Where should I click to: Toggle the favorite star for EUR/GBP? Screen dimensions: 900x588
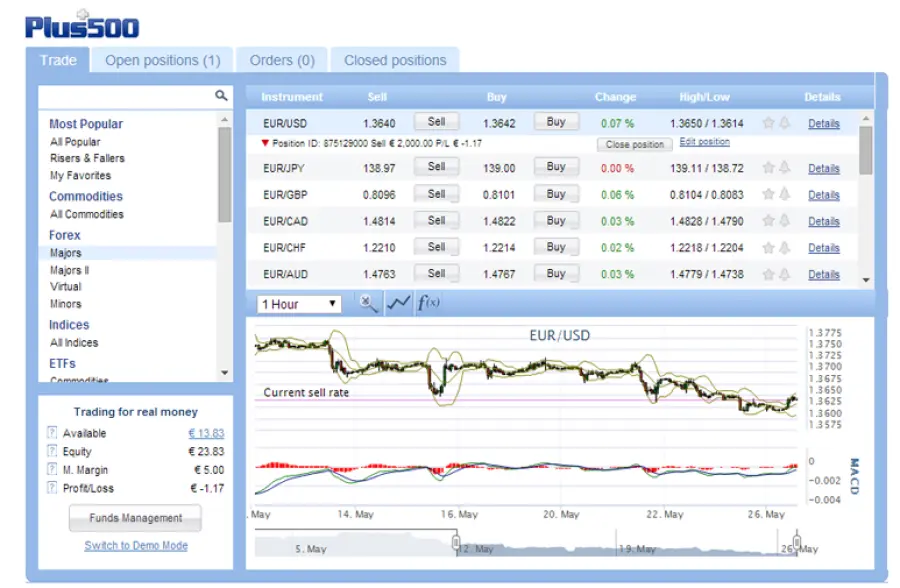(769, 194)
